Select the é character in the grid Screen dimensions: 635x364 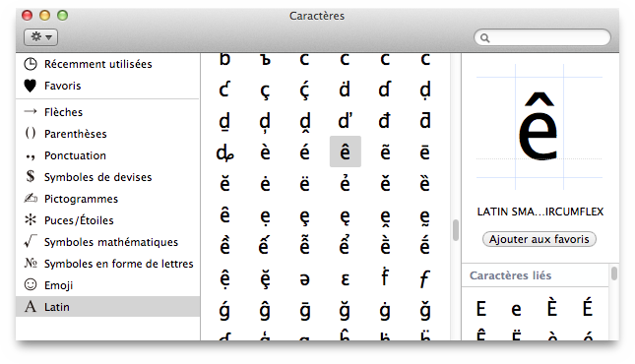[304, 152]
